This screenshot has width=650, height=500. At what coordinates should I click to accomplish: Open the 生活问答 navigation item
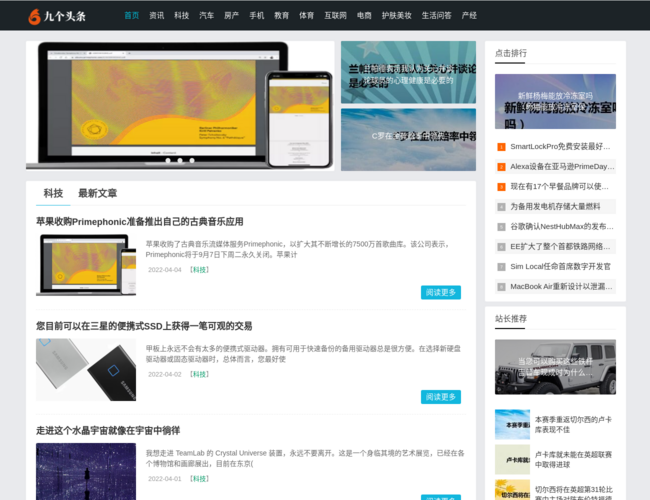click(437, 16)
